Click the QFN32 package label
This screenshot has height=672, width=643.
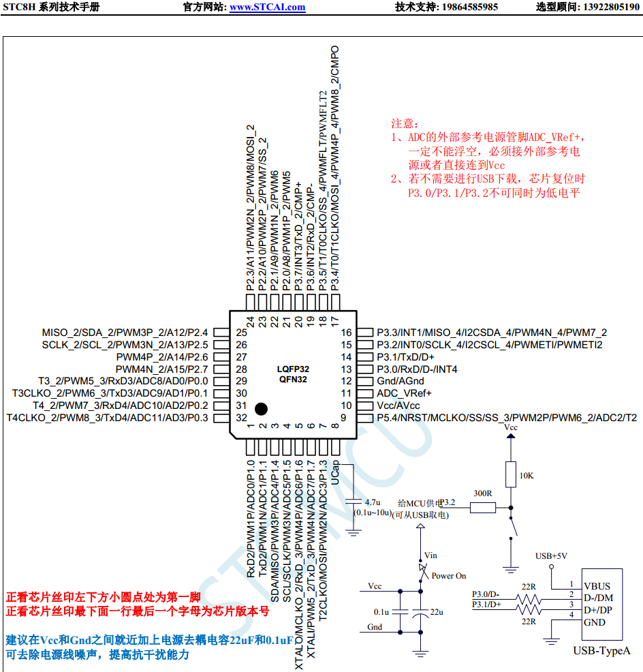pyautogui.click(x=293, y=380)
